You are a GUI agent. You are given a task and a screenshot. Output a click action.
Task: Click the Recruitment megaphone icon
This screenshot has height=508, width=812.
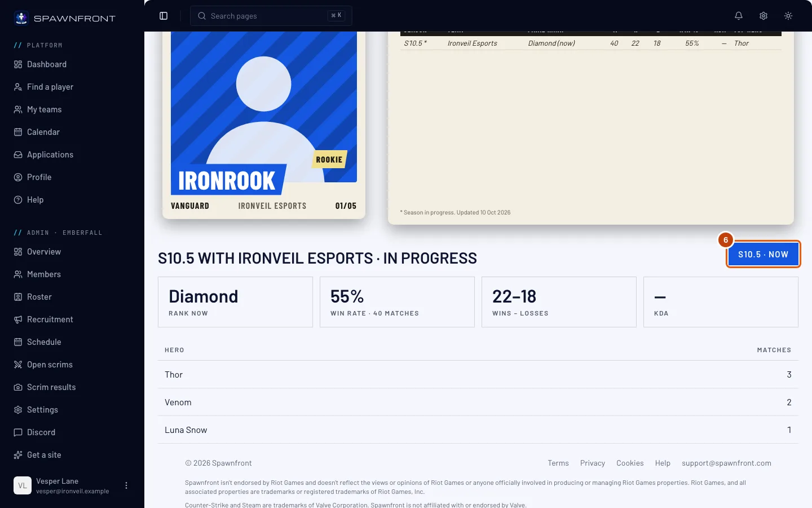click(18, 319)
